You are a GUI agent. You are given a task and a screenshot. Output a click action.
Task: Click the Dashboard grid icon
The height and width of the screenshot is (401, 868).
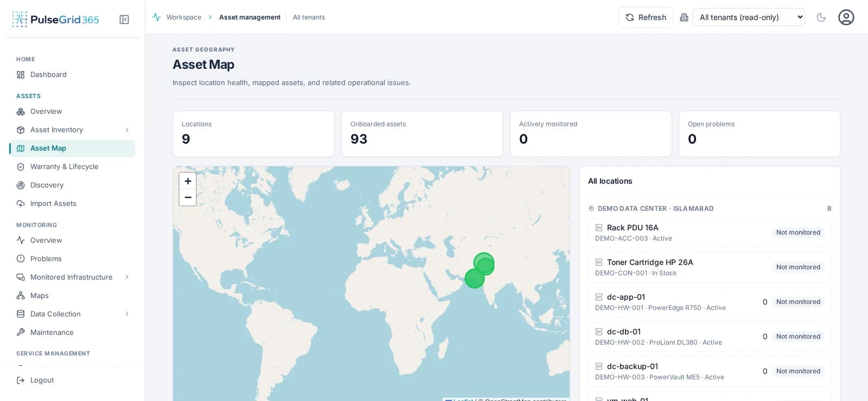tap(21, 75)
